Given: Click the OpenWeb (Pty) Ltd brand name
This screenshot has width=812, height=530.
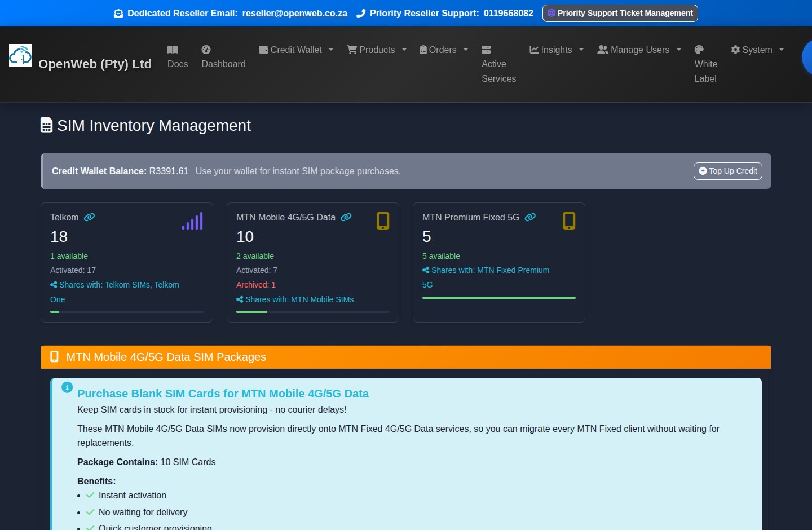Looking at the screenshot, I should 95,64.
